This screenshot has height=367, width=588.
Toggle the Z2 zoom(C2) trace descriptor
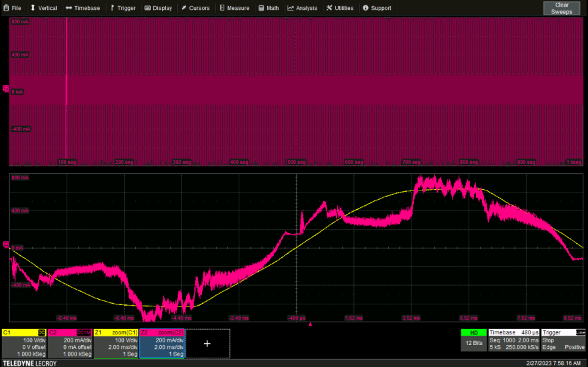click(x=162, y=343)
